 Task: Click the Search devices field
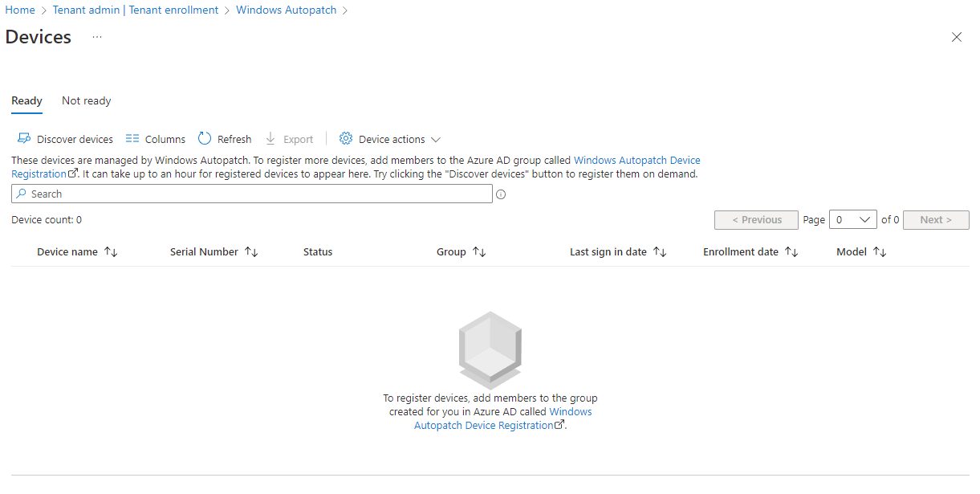[252, 194]
